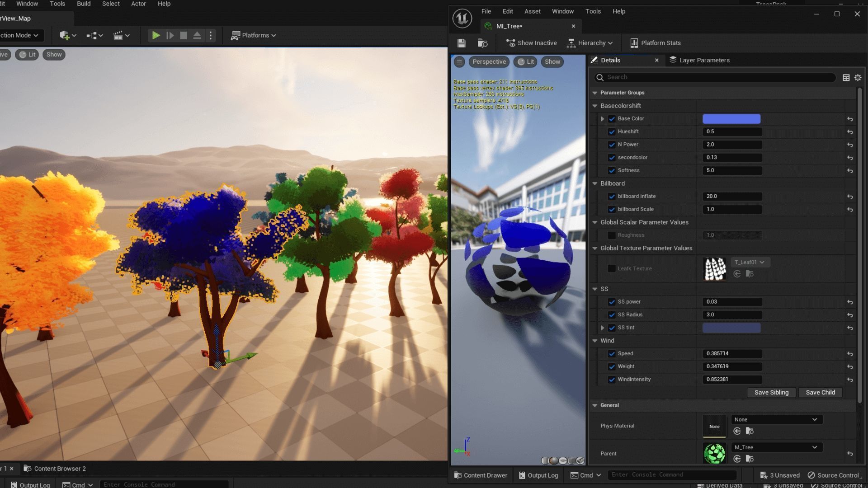This screenshot has width=868, height=488.
Task: Reset Hueshift value to default
Action: point(850,132)
